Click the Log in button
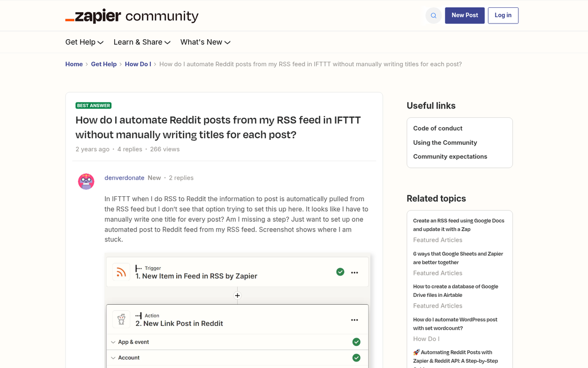This screenshot has width=588, height=368. pyautogui.click(x=503, y=15)
